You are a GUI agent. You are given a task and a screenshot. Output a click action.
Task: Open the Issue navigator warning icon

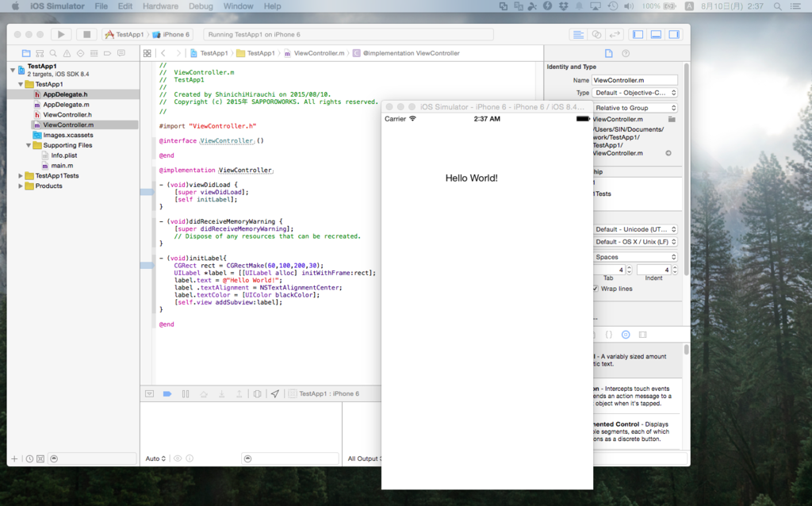click(67, 53)
